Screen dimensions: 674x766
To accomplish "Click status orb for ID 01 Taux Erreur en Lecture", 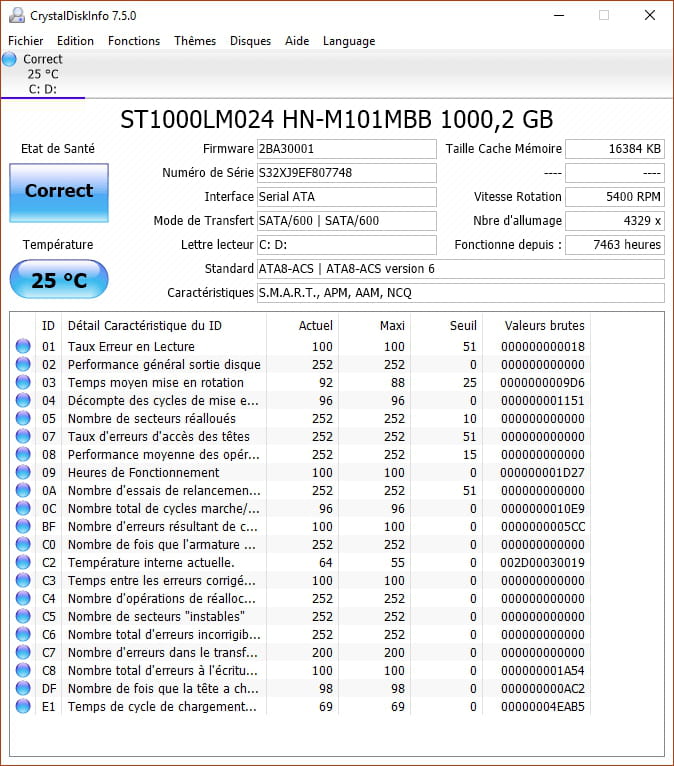I will tap(23, 346).
